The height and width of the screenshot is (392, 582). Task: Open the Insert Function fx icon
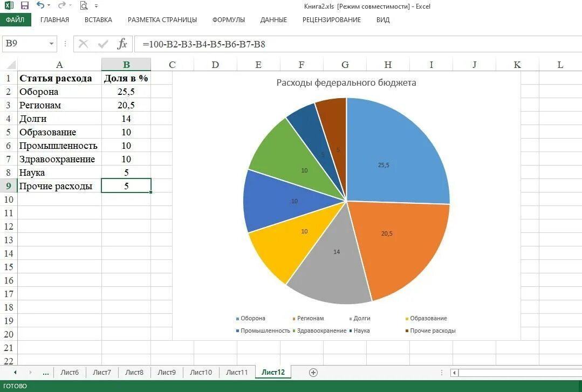coord(122,44)
